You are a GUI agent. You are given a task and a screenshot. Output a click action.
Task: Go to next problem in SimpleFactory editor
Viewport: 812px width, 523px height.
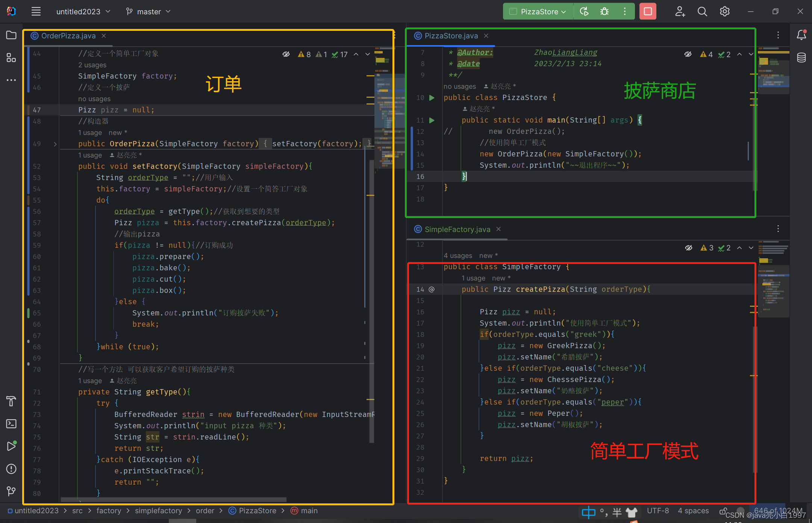tap(751, 248)
